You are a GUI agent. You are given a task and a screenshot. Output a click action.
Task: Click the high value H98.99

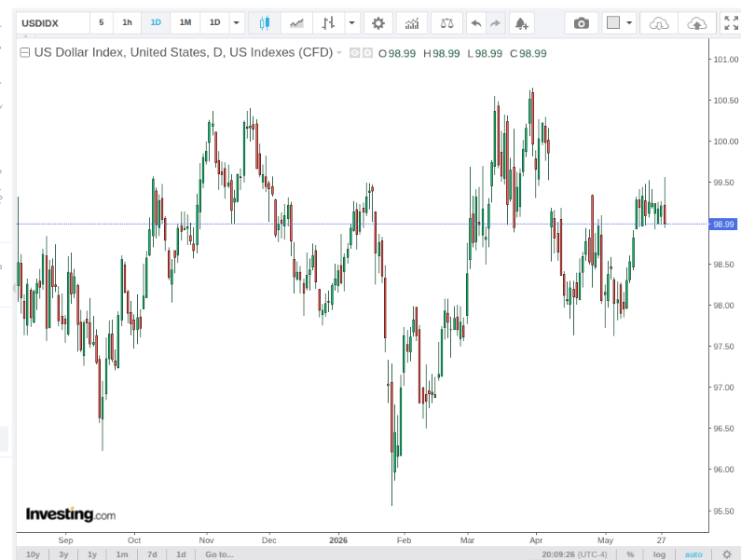pyautogui.click(x=442, y=53)
